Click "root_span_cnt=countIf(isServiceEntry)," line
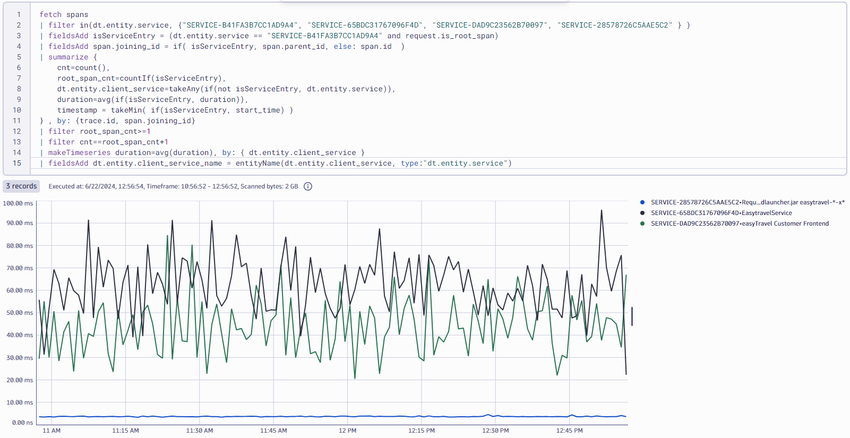This screenshot has width=850, height=438. click(140, 78)
